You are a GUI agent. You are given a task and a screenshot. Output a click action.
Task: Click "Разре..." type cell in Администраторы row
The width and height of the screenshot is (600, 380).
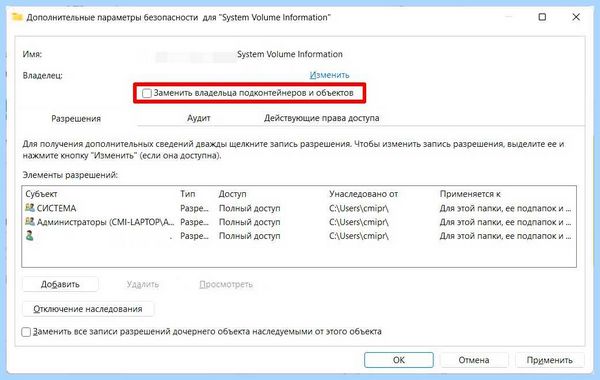coord(194,222)
